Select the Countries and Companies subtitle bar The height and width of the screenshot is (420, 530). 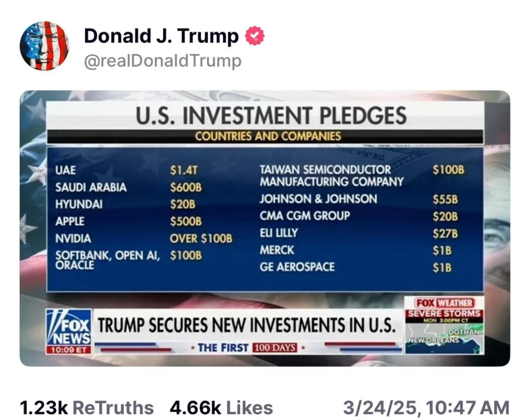pyautogui.click(x=268, y=137)
